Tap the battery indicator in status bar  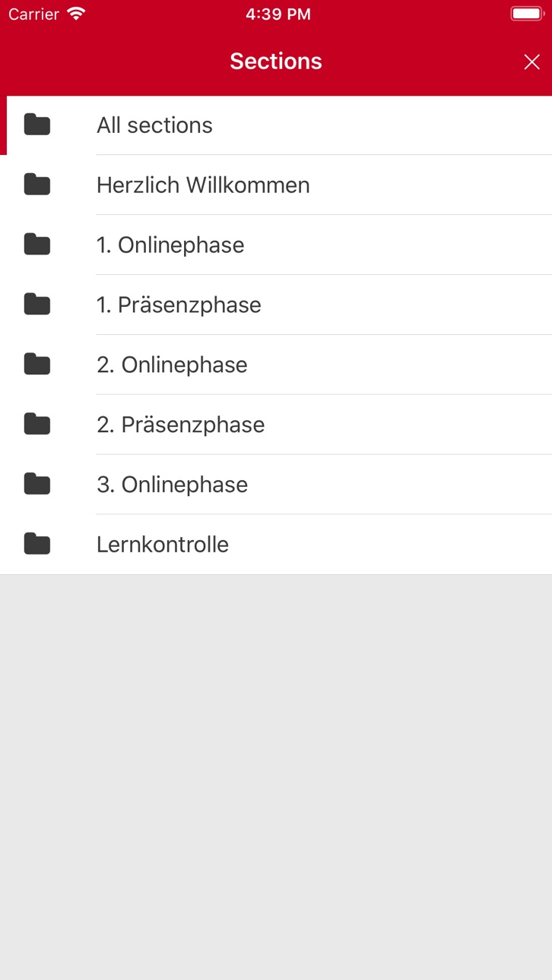(x=527, y=14)
